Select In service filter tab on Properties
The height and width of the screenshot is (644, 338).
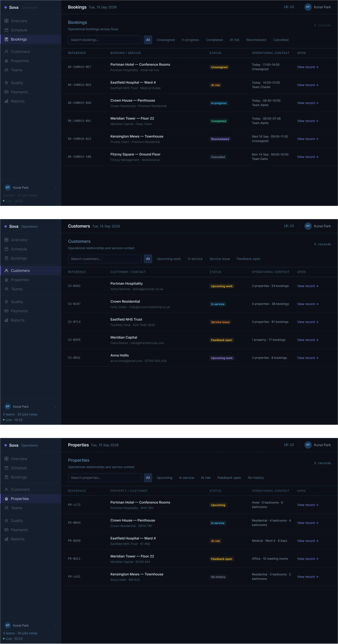pyautogui.click(x=187, y=478)
